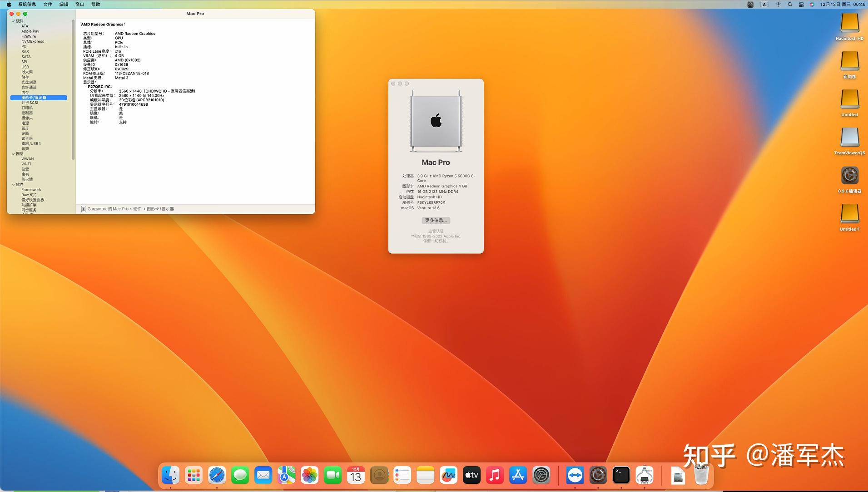This screenshot has width=868, height=492.
Task: Select USB in the hardware list
Action: click(25, 67)
